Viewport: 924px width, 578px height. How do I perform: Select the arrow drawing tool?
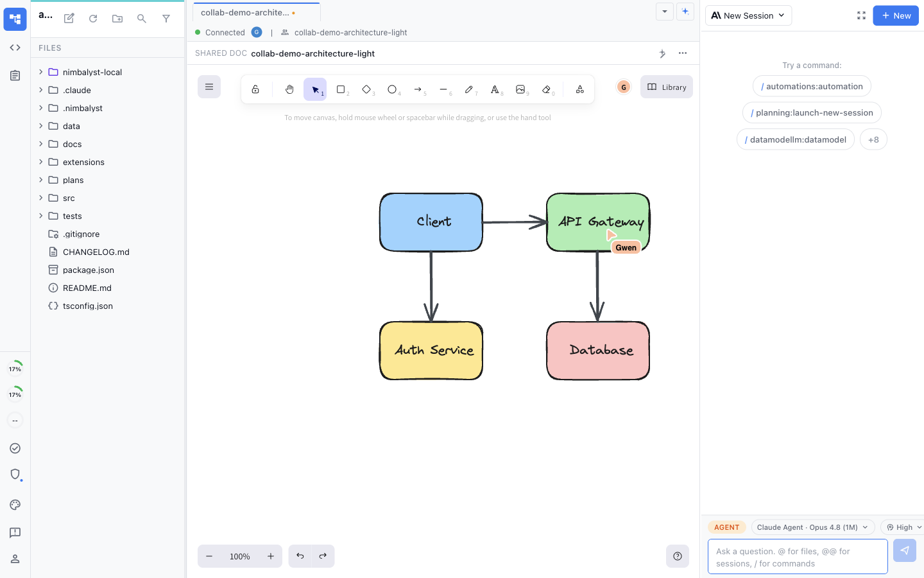(418, 90)
